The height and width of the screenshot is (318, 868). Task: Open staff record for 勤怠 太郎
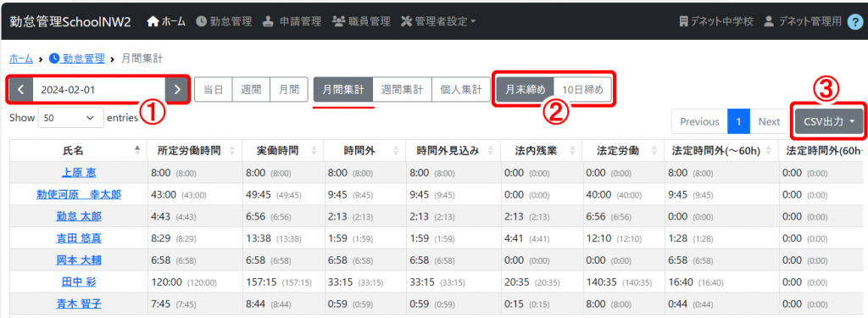click(79, 216)
